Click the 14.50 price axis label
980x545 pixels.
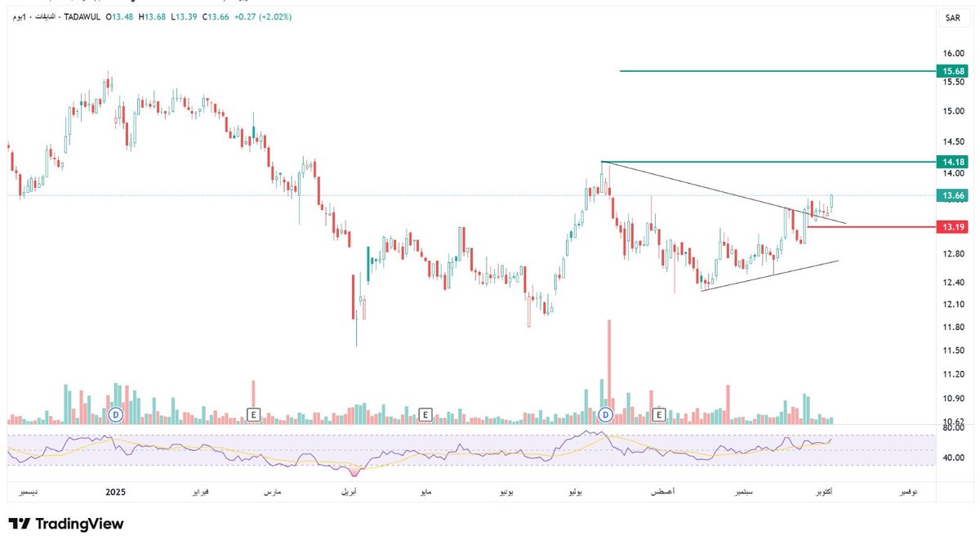(954, 141)
